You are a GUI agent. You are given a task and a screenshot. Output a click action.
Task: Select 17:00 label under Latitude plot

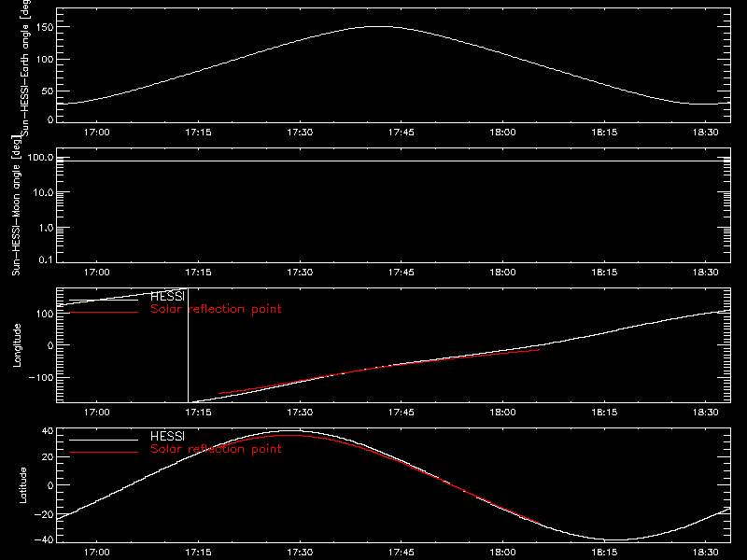click(x=97, y=552)
